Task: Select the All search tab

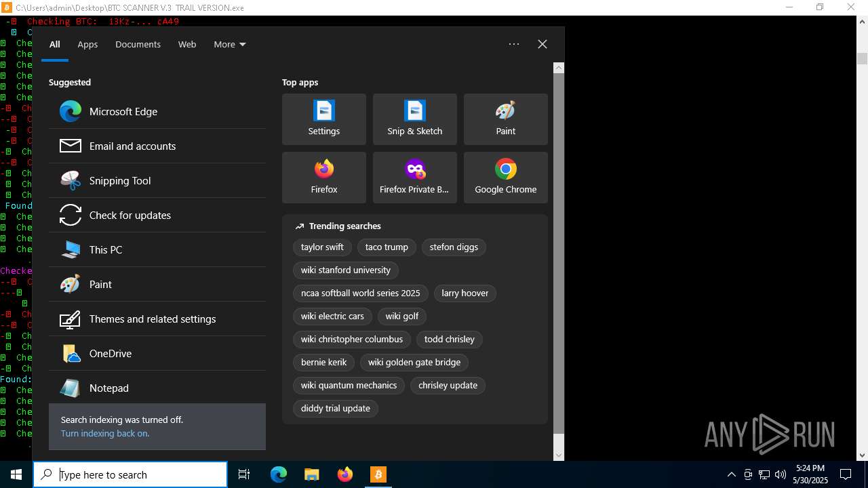Action: 55,45
